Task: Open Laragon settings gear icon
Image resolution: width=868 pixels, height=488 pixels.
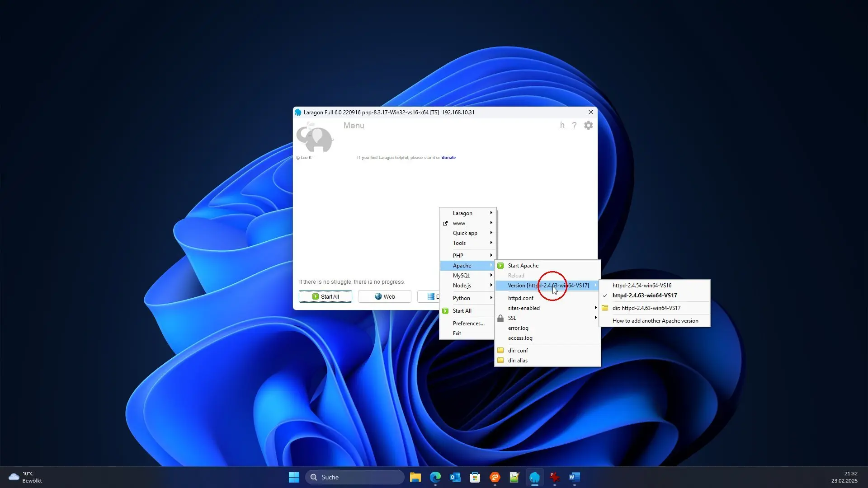Action: tap(588, 126)
